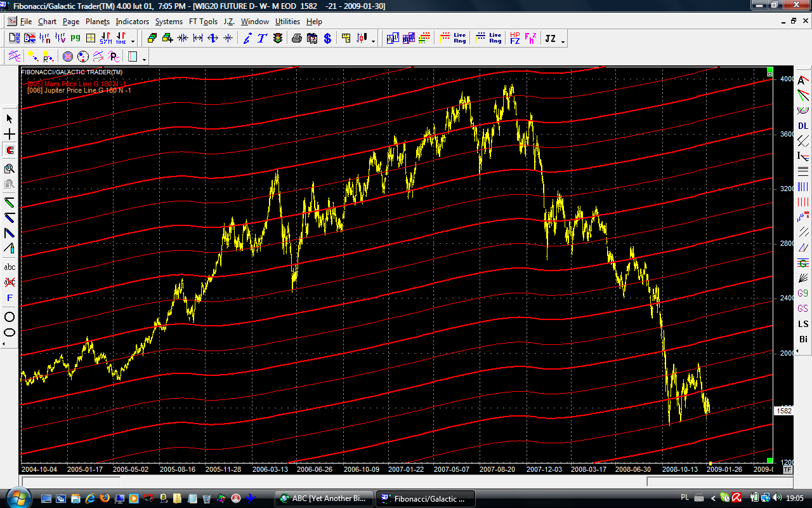Toggle the magnet snap tool
The height and width of the screenshot is (508, 812).
pos(10,151)
